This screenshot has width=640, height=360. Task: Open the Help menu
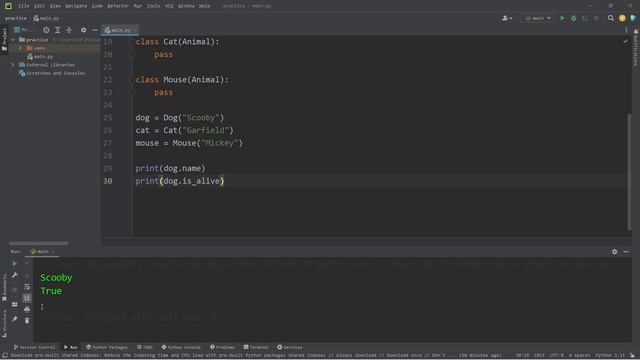tap(204, 6)
